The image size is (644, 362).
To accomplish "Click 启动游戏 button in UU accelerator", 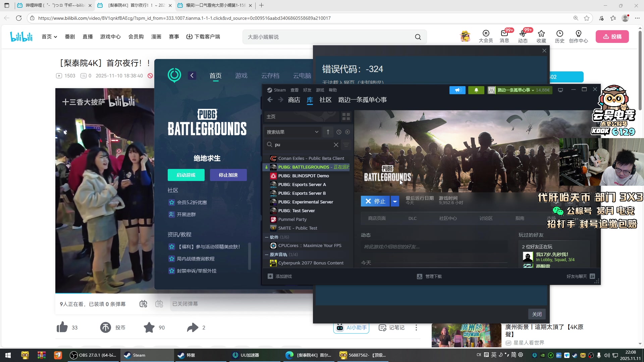I will pos(186,175).
